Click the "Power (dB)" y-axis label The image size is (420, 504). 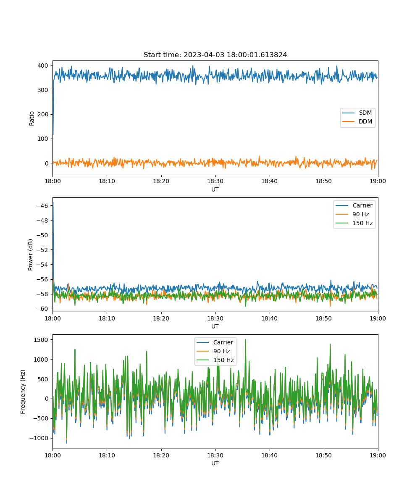[31, 255]
